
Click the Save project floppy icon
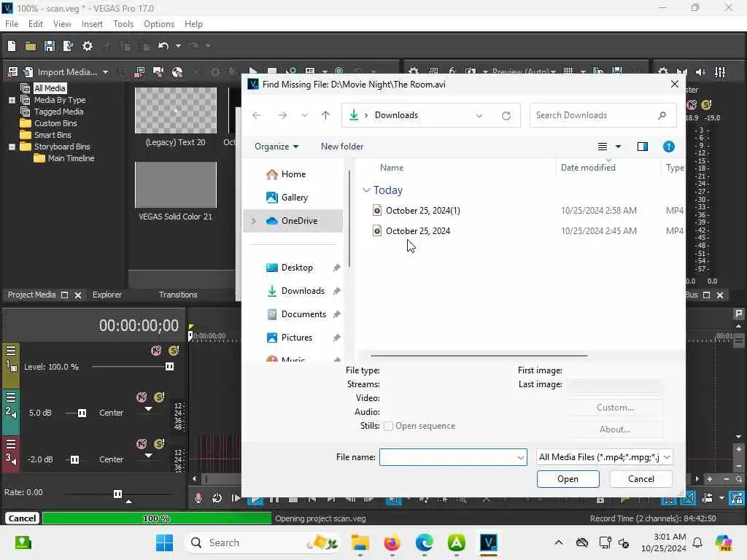[x=49, y=46]
